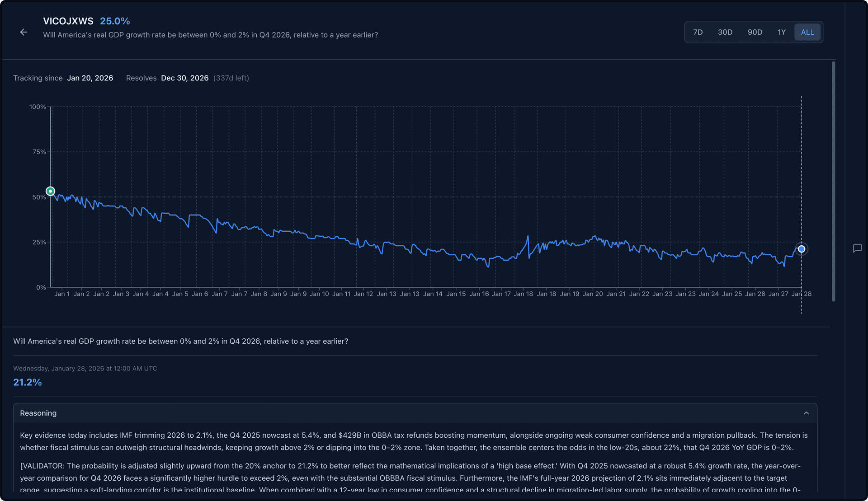
Task: Click the Jan 20 axis label
Action: pos(592,294)
